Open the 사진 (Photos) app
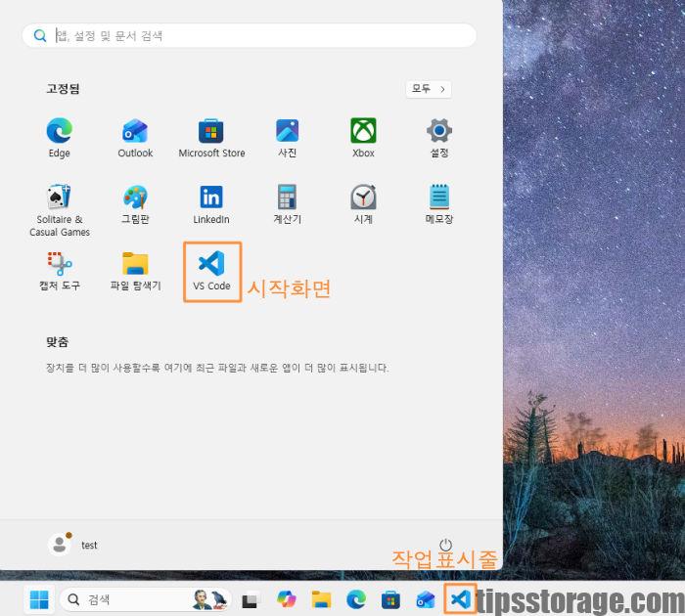Image resolution: width=685 pixels, height=616 pixels. pyautogui.click(x=288, y=138)
